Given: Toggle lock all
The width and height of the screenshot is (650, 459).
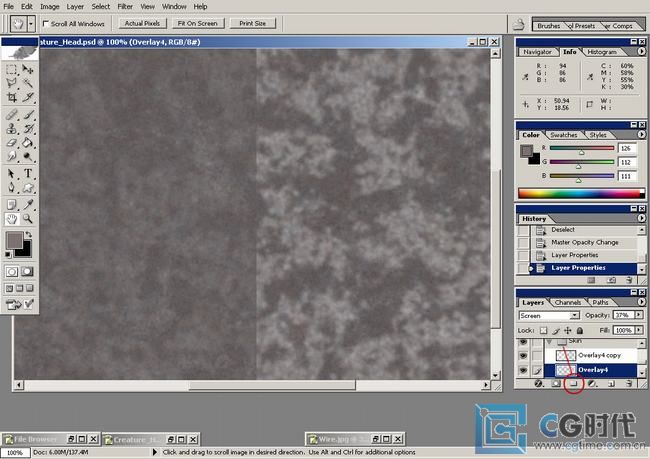Looking at the screenshot, I should 580,330.
